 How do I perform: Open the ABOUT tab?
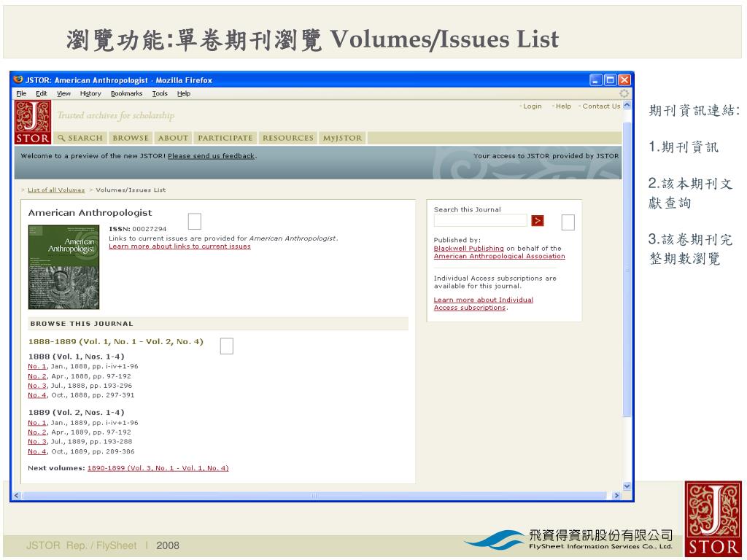click(173, 138)
